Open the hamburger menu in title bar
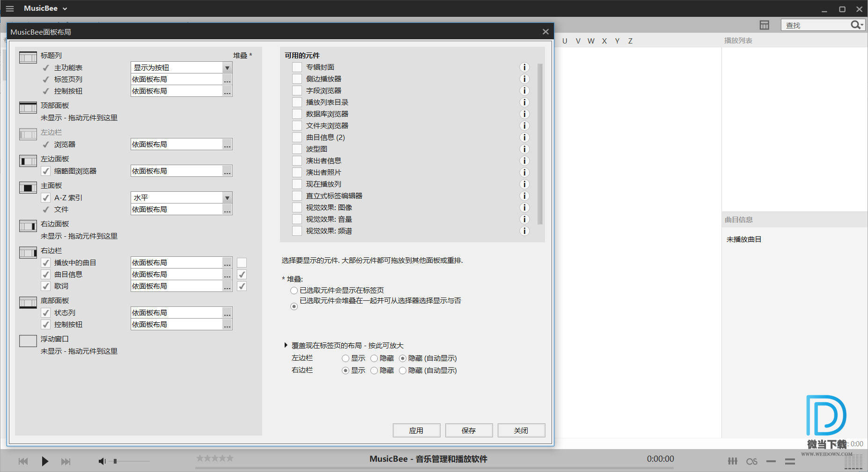 (10, 8)
